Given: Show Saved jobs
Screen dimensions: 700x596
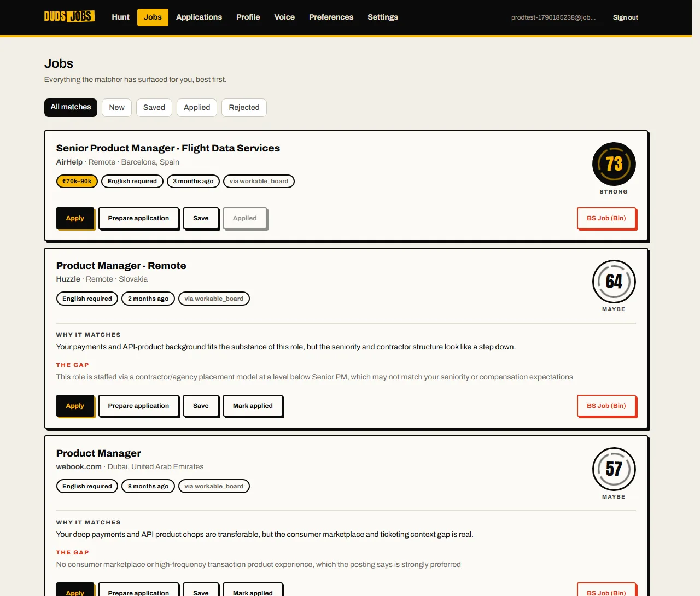Looking at the screenshot, I should pyautogui.click(x=154, y=108).
